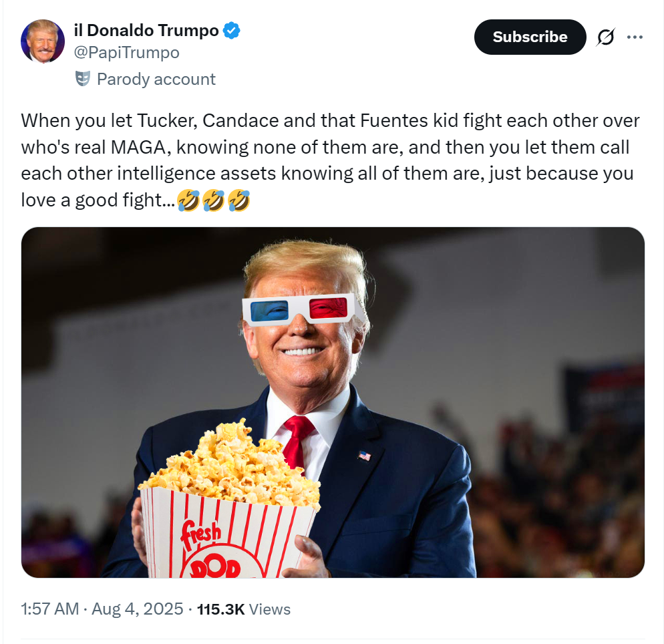The width and height of the screenshot is (664, 644).
Task: Open the @PapiTrumpo handle link
Action: [127, 53]
